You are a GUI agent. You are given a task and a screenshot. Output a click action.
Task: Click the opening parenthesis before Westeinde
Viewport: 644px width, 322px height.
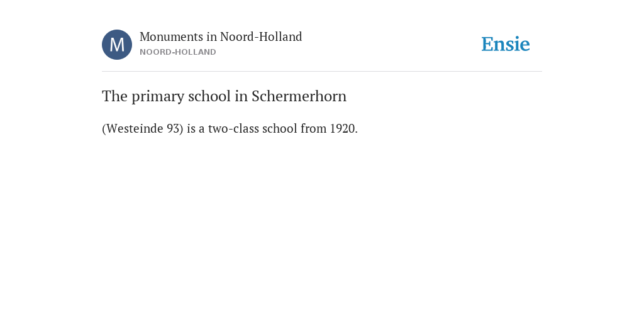point(104,128)
